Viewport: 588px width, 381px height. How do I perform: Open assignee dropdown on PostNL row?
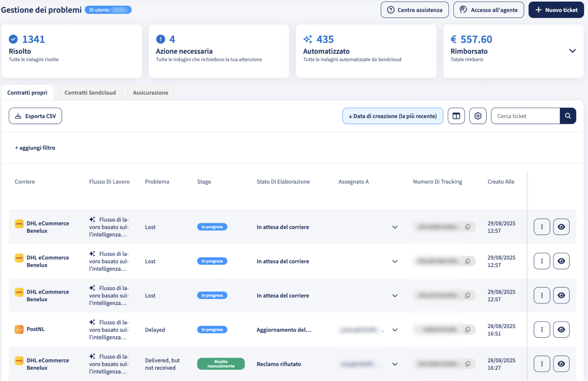[x=395, y=330]
